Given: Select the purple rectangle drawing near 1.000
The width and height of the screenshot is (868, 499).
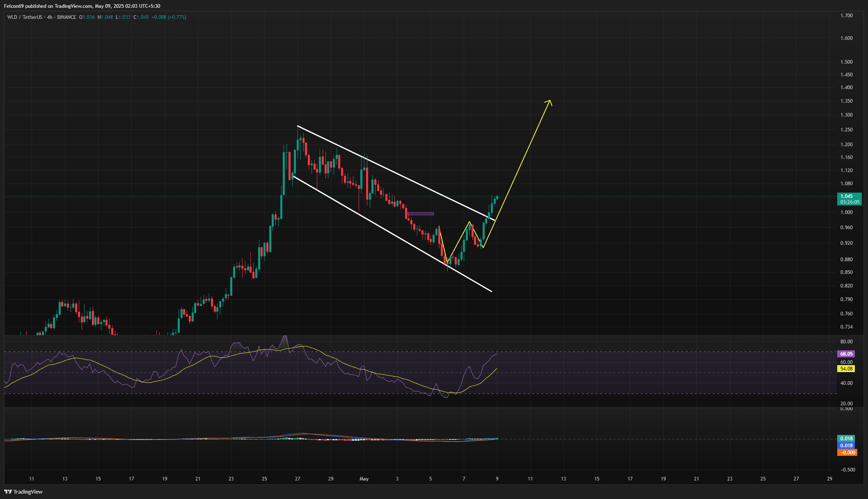Looking at the screenshot, I should [x=421, y=214].
